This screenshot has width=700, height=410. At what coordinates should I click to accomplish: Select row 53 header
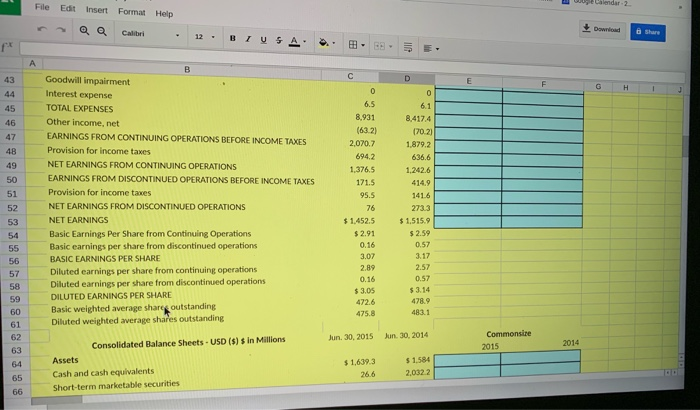point(13,222)
